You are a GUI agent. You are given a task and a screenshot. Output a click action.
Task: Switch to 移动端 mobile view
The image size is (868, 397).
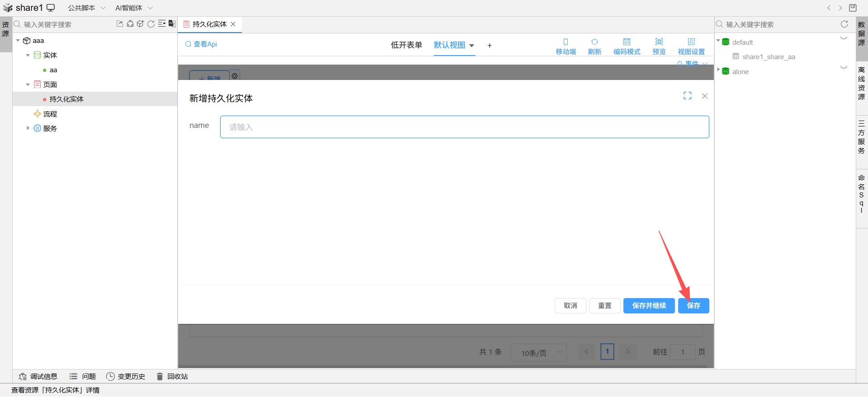point(566,46)
